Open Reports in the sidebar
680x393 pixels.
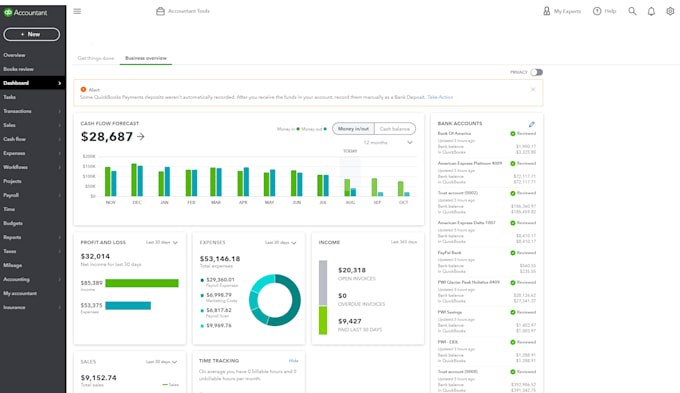tap(12, 237)
